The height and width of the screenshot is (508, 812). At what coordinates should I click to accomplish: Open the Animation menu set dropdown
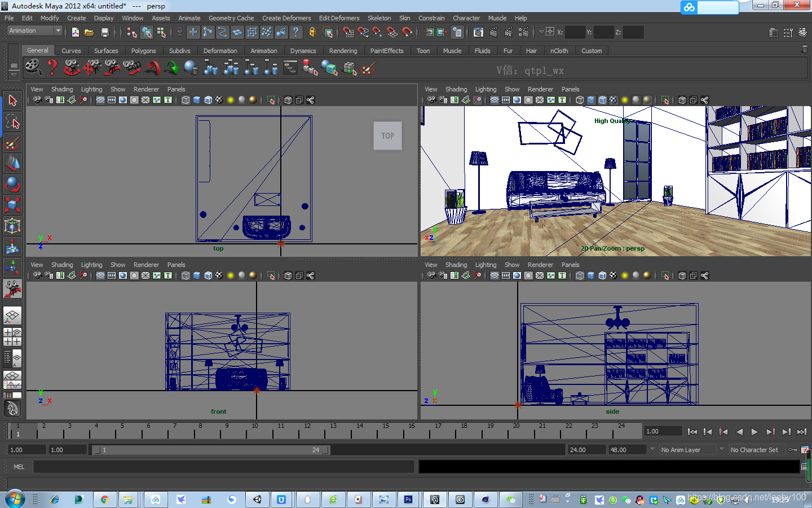point(34,31)
